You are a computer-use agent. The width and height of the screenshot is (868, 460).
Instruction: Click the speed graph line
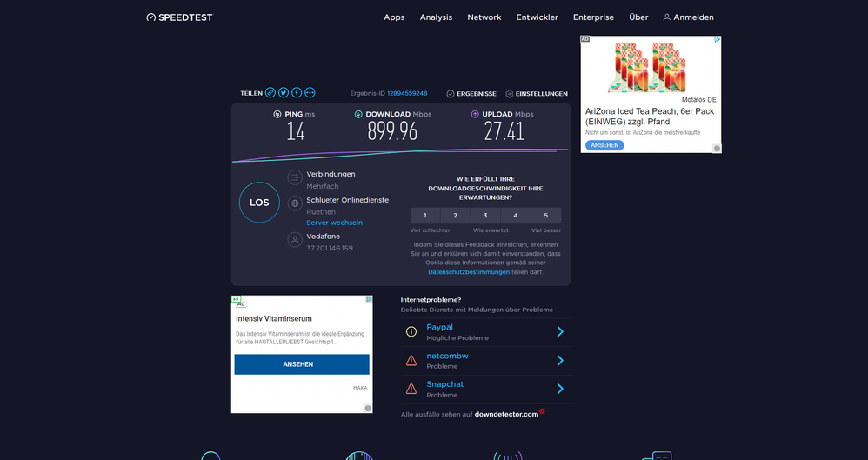tap(400, 155)
